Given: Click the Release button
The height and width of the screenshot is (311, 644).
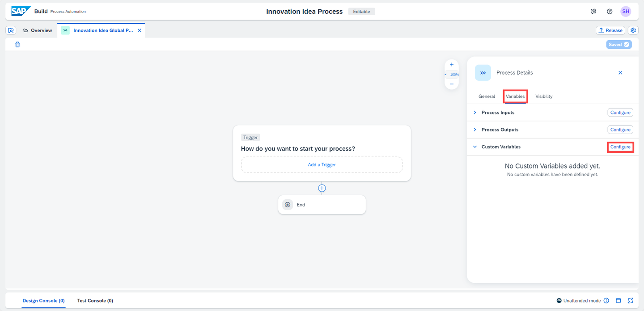Looking at the screenshot, I should click(610, 30).
